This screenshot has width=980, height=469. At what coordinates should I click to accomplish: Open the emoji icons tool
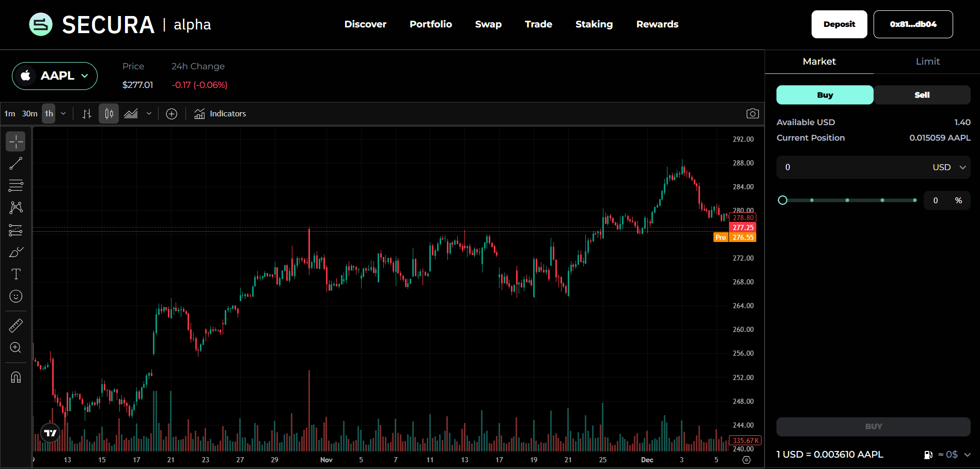point(15,296)
